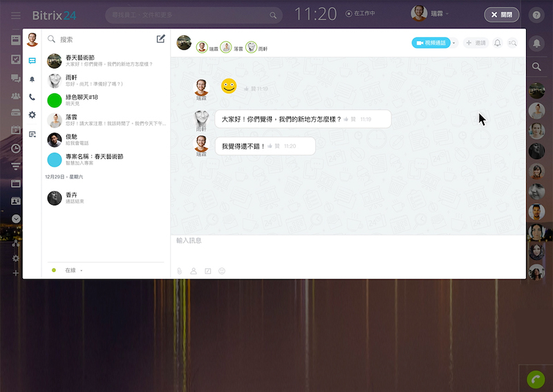Image resolution: width=553 pixels, height=392 pixels.
Task: Click 落雲 participant avatar in chat header
Action: 226,47
